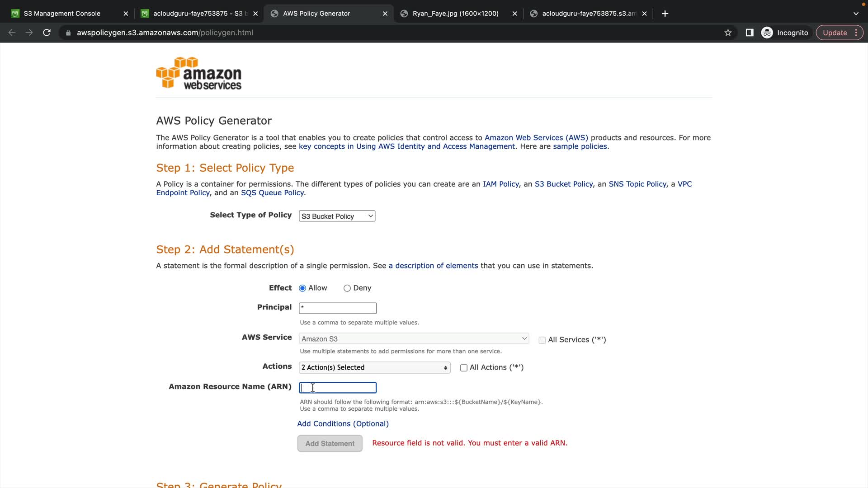The height and width of the screenshot is (488, 868).
Task: Click the Incognito profile icon
Action: coord(767,33)
